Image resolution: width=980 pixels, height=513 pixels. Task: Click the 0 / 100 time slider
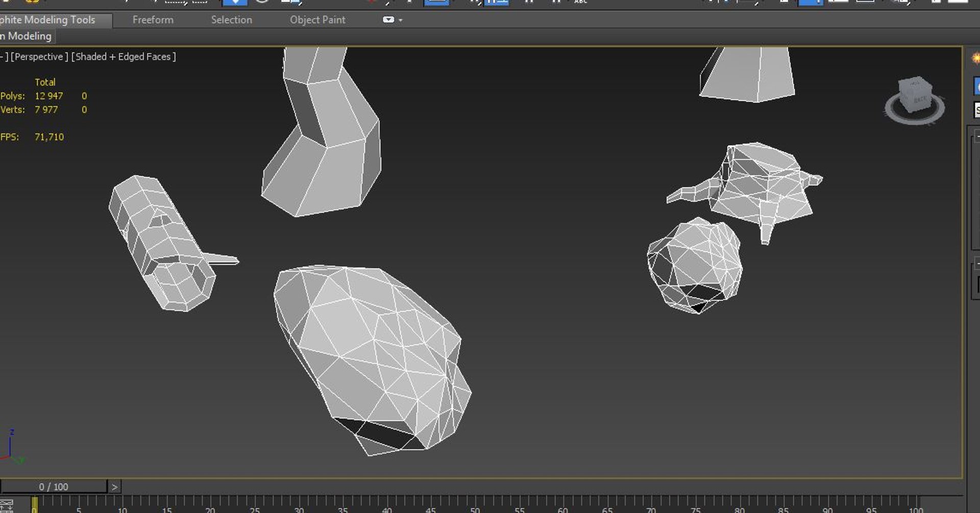coord(54,487)
